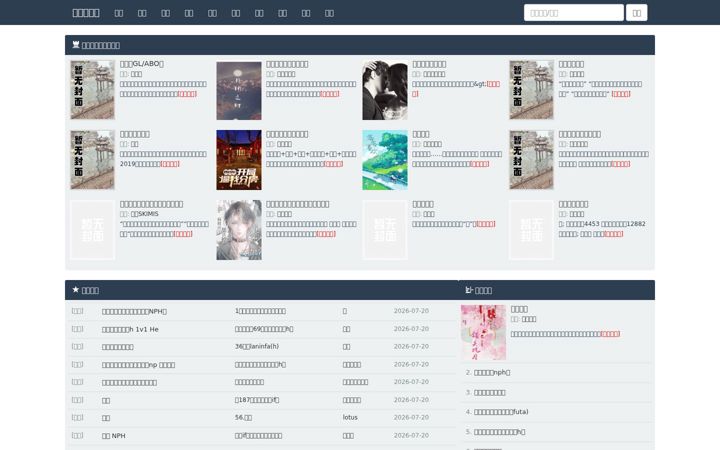Screen dimensions: 720x450
Task: Open the night cityscape moon book cover
Action: pyautogui.click(x=239, y=90)
